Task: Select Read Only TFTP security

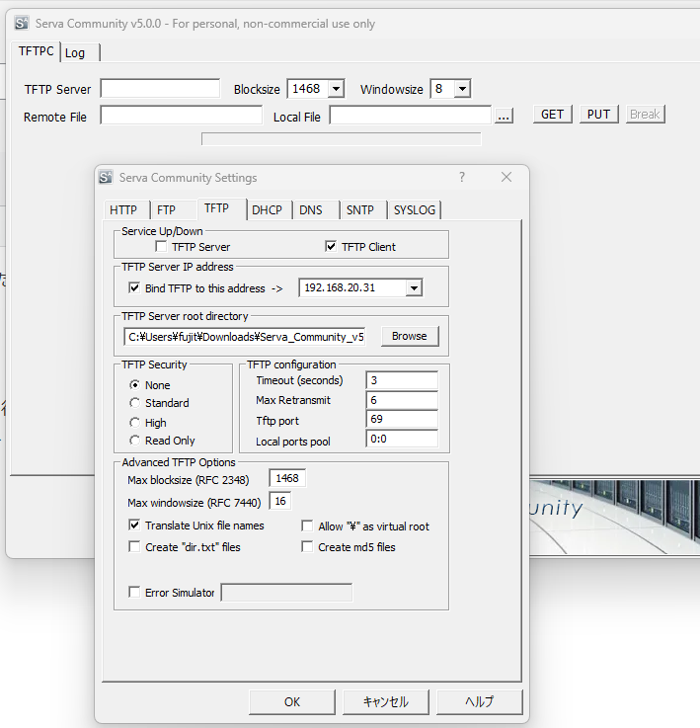Action: click(x=134, y=441)
